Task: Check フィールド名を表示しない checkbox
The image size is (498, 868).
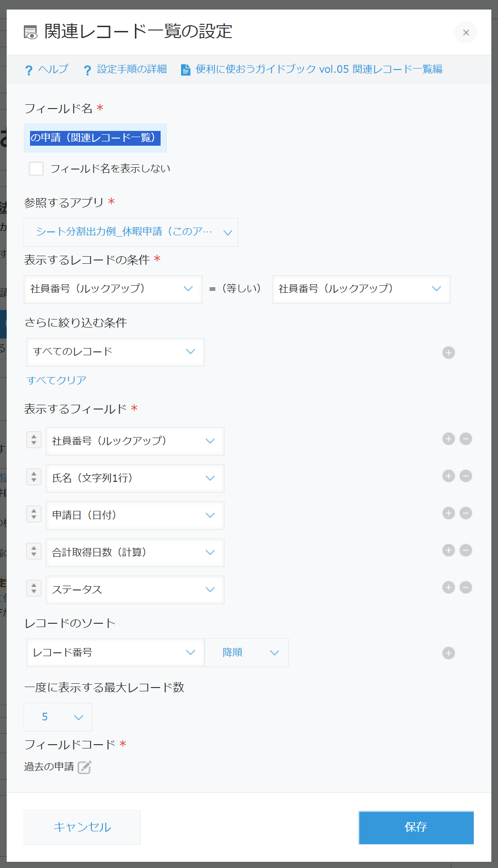Action: (36, 169)
